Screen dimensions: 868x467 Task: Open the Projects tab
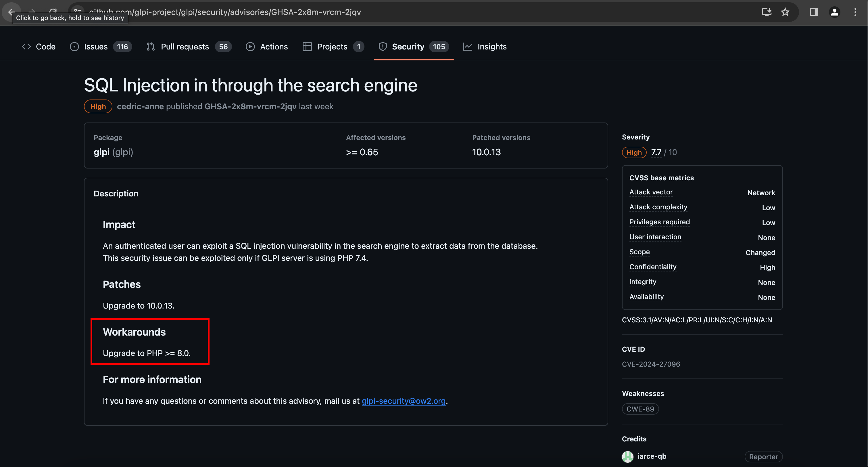(333, 47)
